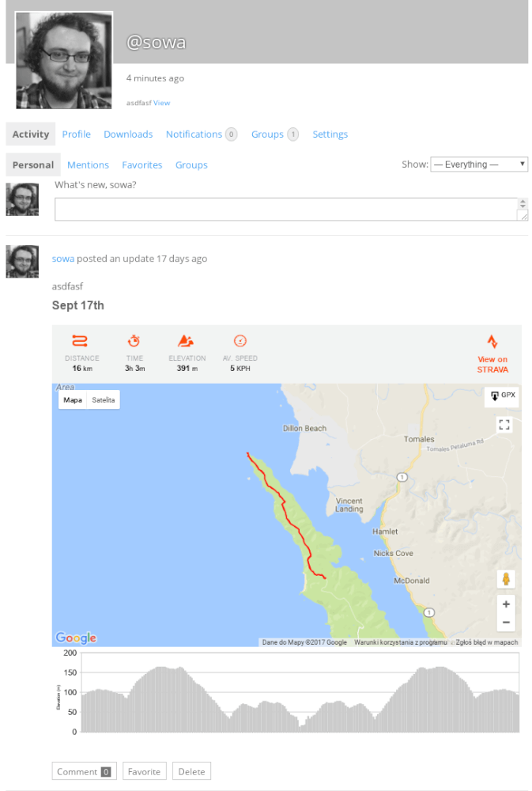
Task: Click the Strava logo icon
Action: (492, 342)
